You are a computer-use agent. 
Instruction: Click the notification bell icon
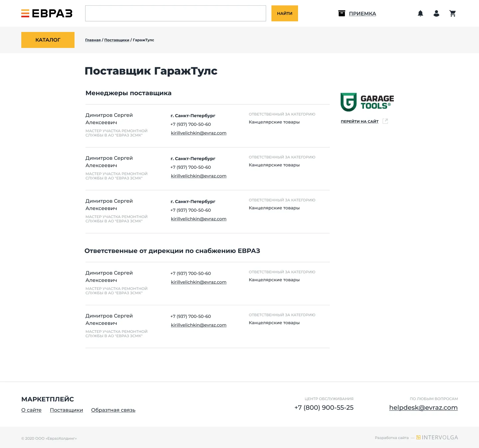click(x=420, y=13)
